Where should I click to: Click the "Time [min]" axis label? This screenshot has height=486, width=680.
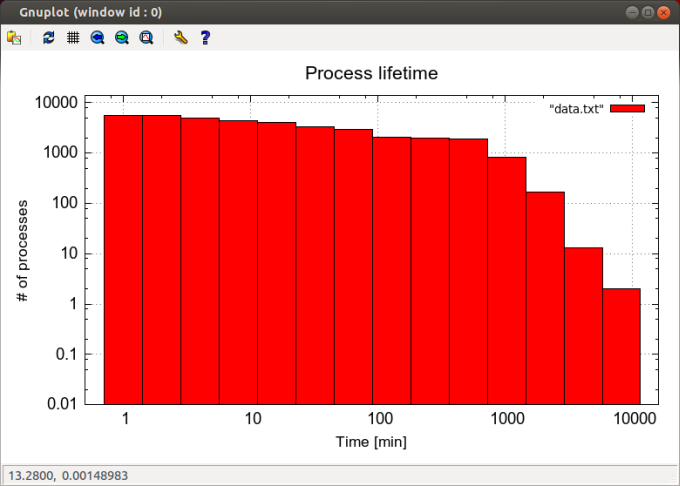(x=371, y=442)
